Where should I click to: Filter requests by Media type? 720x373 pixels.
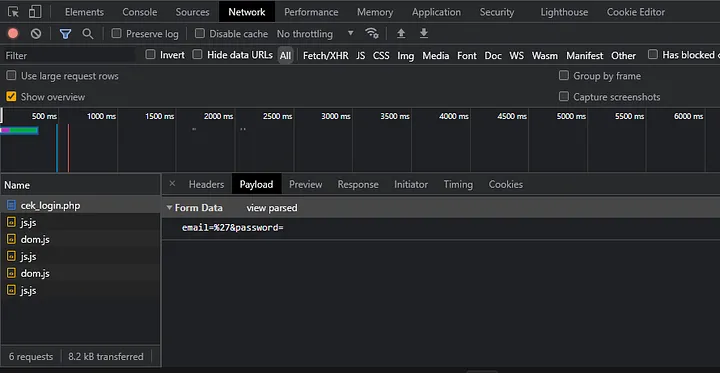click(436, 56)
